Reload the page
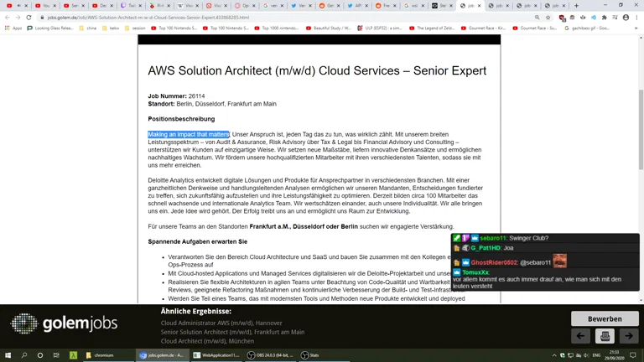The width and height of the screenshot is (644, 362). pos(29,17)
